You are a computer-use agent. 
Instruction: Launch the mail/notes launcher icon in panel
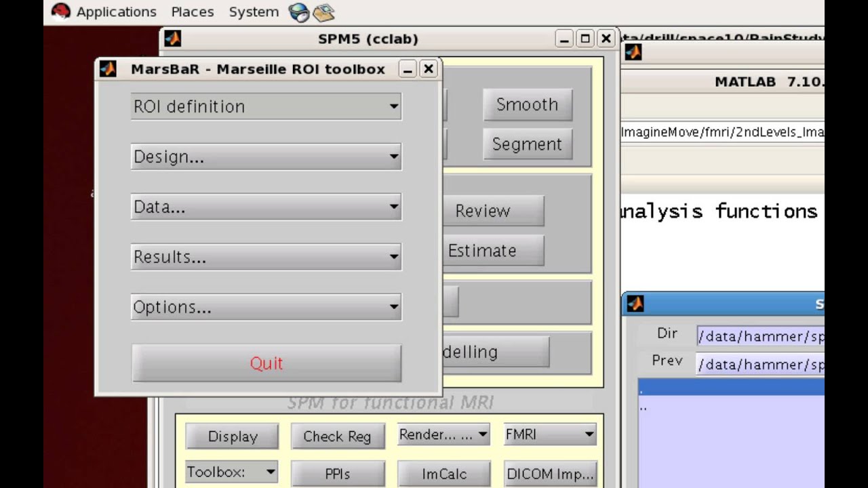pos(323,12)
